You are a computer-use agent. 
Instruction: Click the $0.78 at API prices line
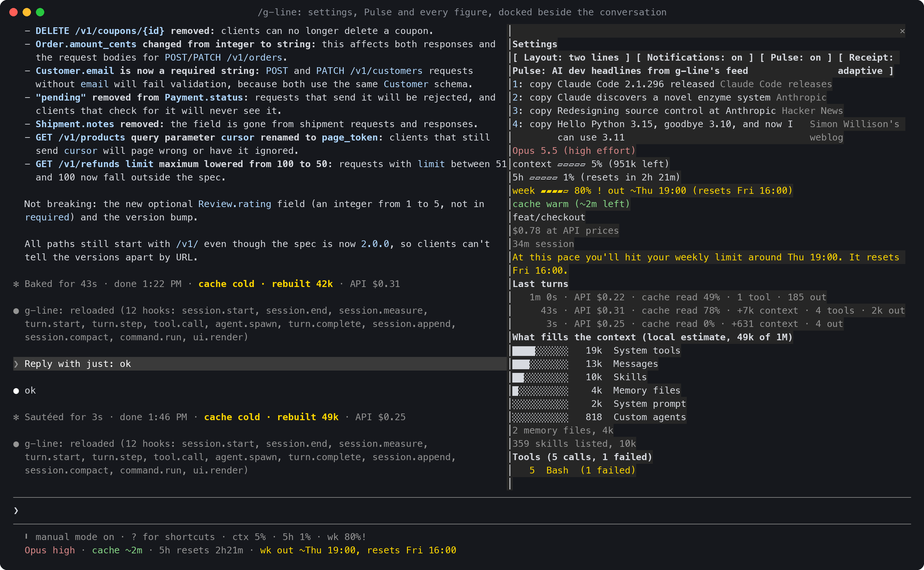point(565,231)
